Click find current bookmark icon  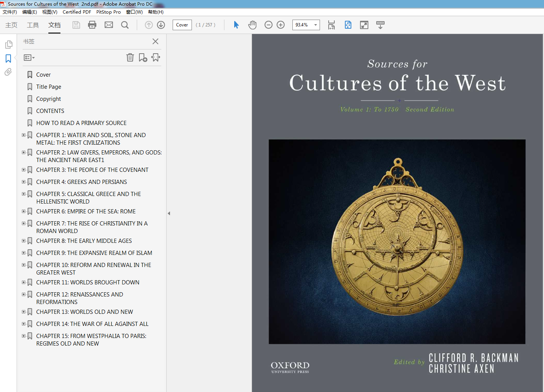pyautogui.click(x=156, y=57)
